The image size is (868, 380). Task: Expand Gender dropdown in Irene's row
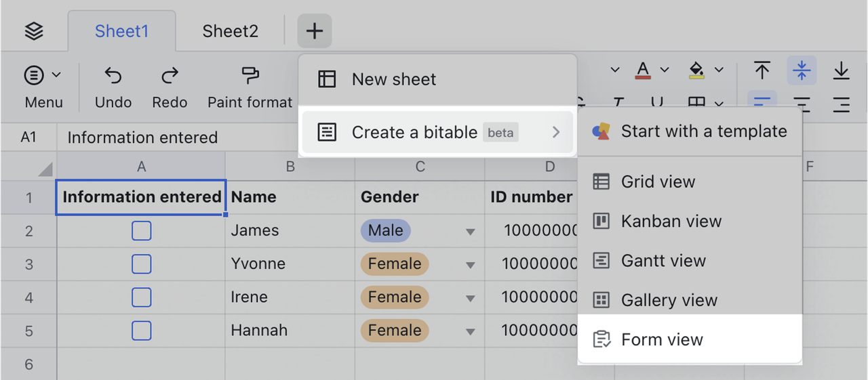pyautogui.click(x=470, y=298)
